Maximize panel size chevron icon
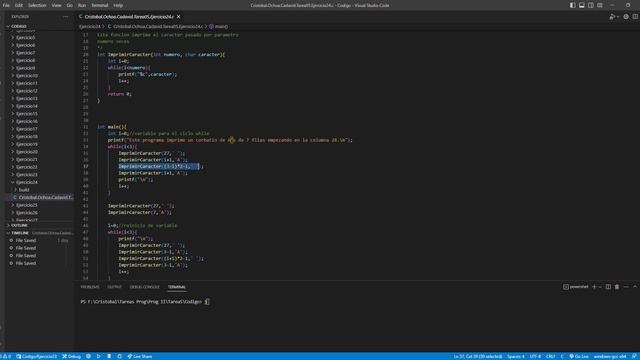The height and width of the screenshot is (360, 640). click(x=635, y=287)
